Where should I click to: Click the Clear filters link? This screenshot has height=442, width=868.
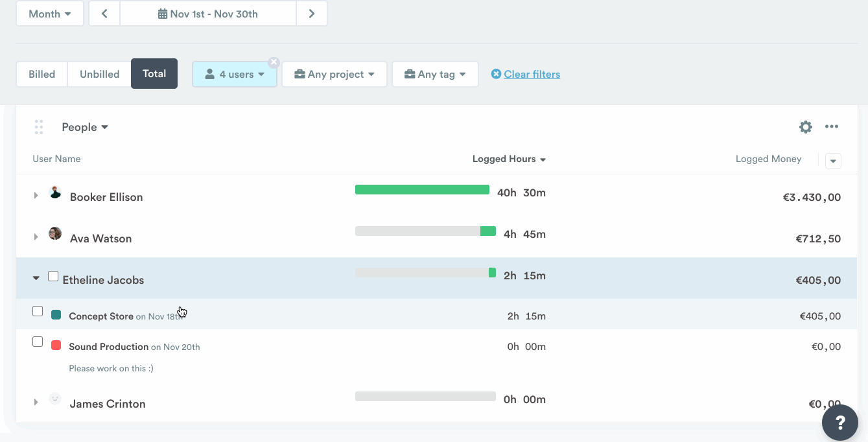(x=532, y=75)
